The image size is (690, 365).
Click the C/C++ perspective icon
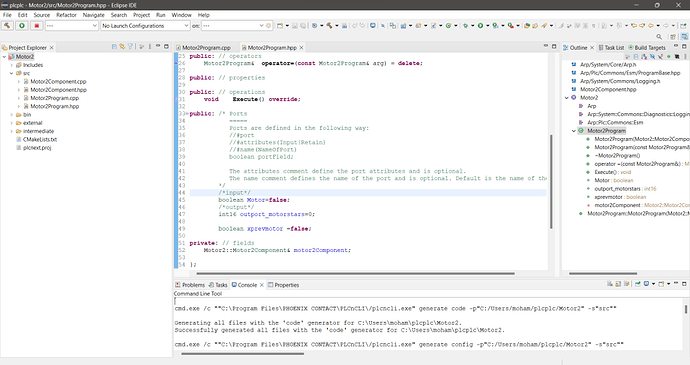[684, 37]
